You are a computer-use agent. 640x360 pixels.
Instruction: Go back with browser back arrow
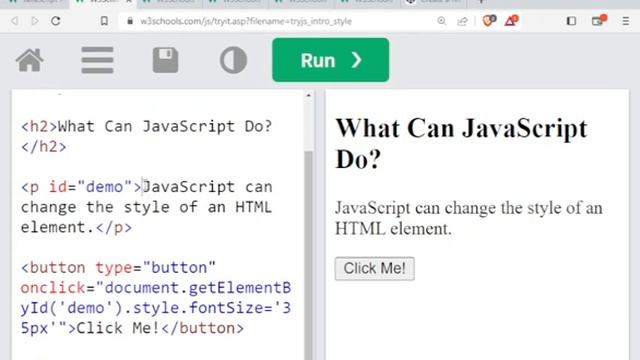pyautogui.click(x=14, y=21)
